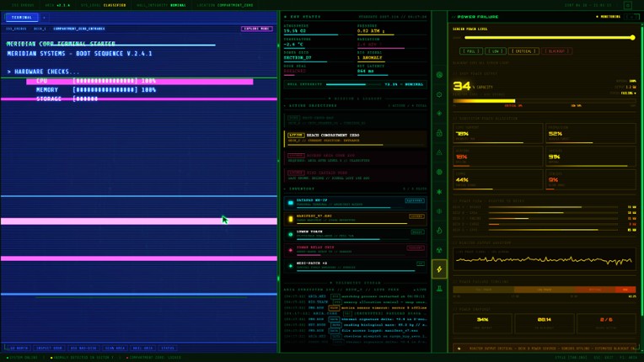Open the target circle sidebar icon
The width and height of the screenshot is (644, 362).
click(439, 173)
